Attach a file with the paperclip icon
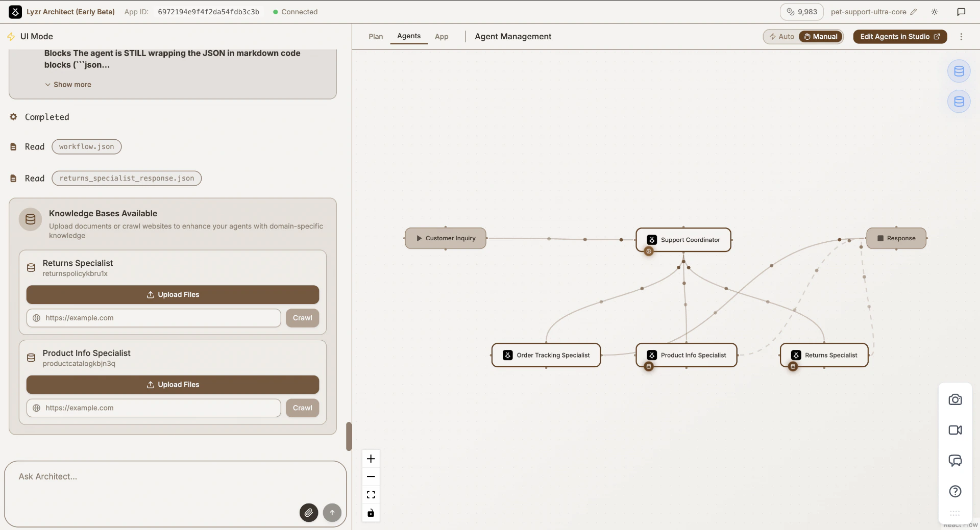 tap(308, 512)
